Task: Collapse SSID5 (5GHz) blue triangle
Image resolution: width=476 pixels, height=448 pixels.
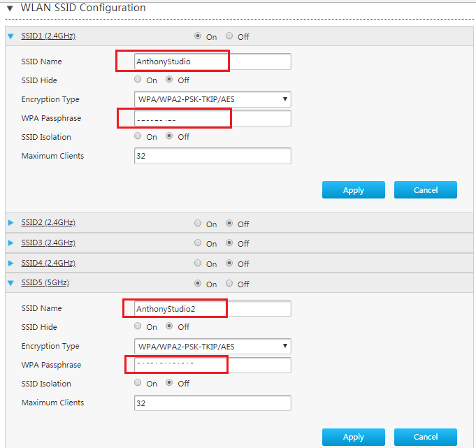Action: tap(10, 283)
